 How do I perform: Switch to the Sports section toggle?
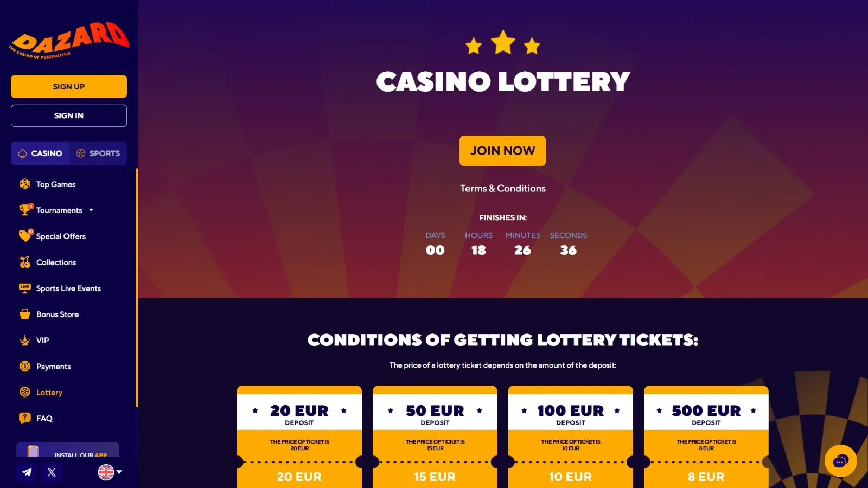98,153
